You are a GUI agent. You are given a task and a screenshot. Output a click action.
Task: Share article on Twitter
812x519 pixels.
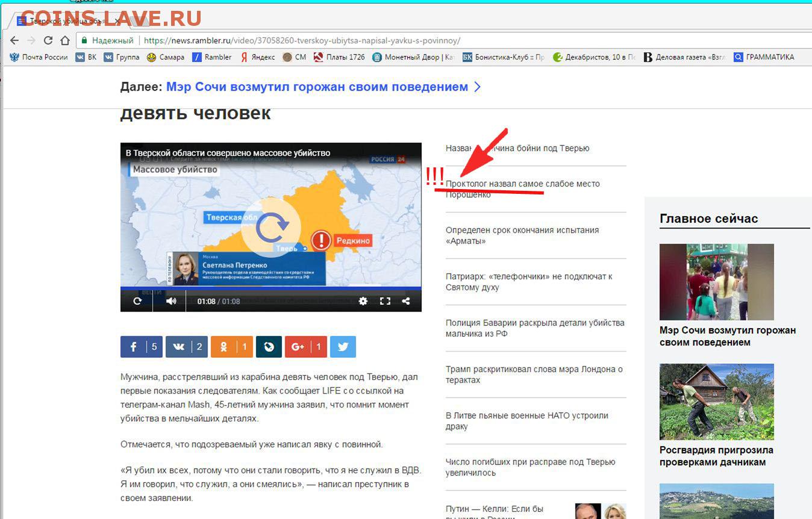(x=343, y=347)
